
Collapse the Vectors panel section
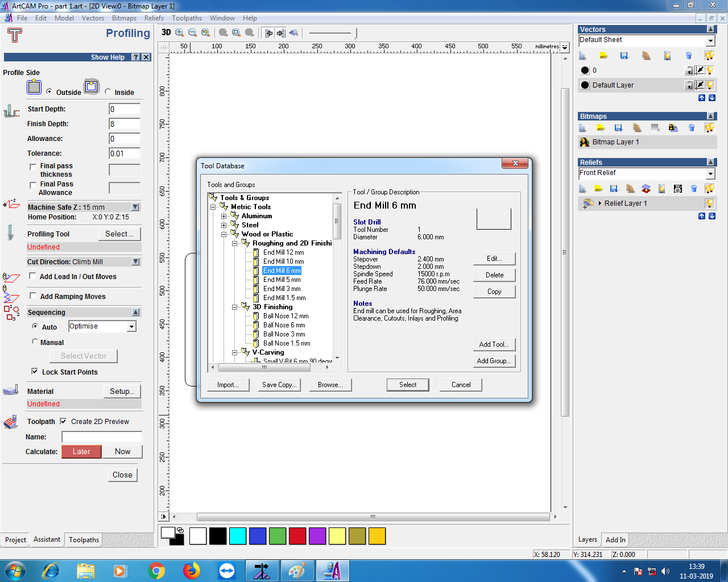pyautogui.click(x=710, y=29)
